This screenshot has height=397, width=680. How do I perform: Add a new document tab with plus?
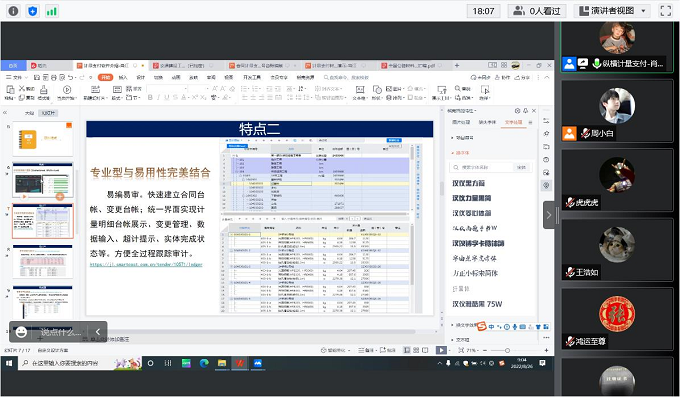point(457,66)
